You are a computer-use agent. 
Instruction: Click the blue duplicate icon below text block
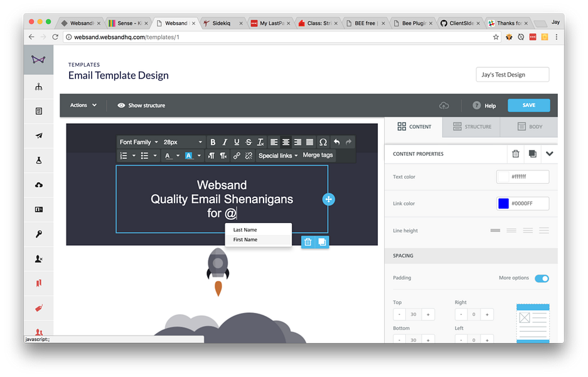point(322,242)
